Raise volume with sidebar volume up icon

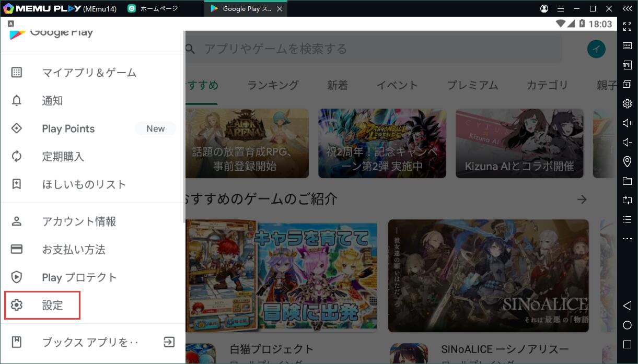pos(627,123)
